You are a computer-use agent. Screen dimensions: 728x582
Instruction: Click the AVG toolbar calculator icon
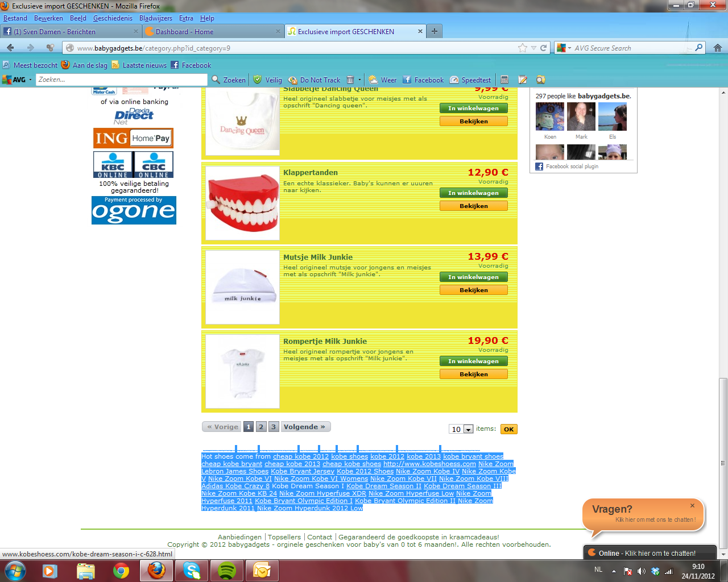pos(504,80)
